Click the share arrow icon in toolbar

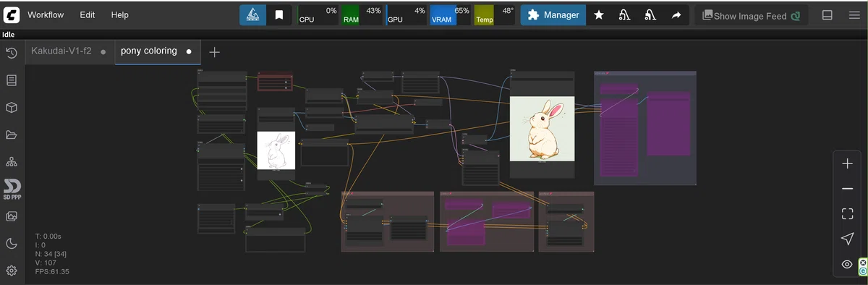pyautogui.click(x=676, y=15)
